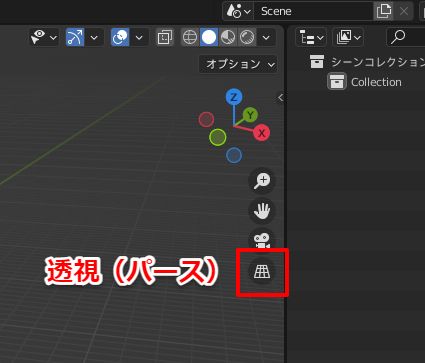Click the Scene name field
This screenshot has width=425, height=363.
click(x=313, y=11)
